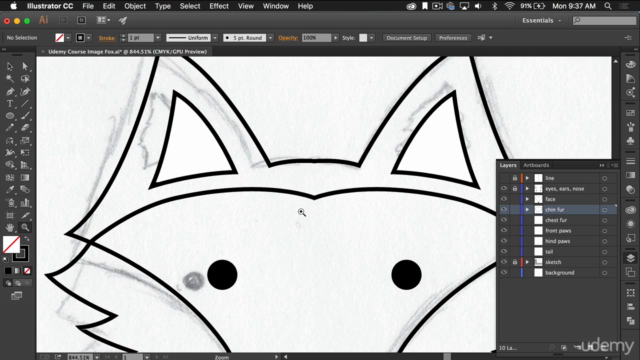
Task: Click the Preferences button
Action: coord(453,38)
